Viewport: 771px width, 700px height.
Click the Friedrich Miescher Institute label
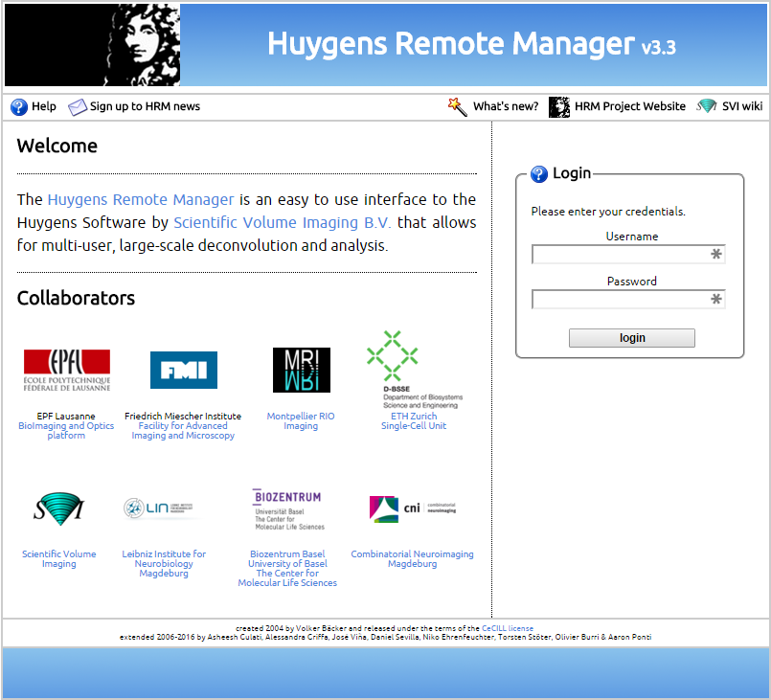(183, 416)
